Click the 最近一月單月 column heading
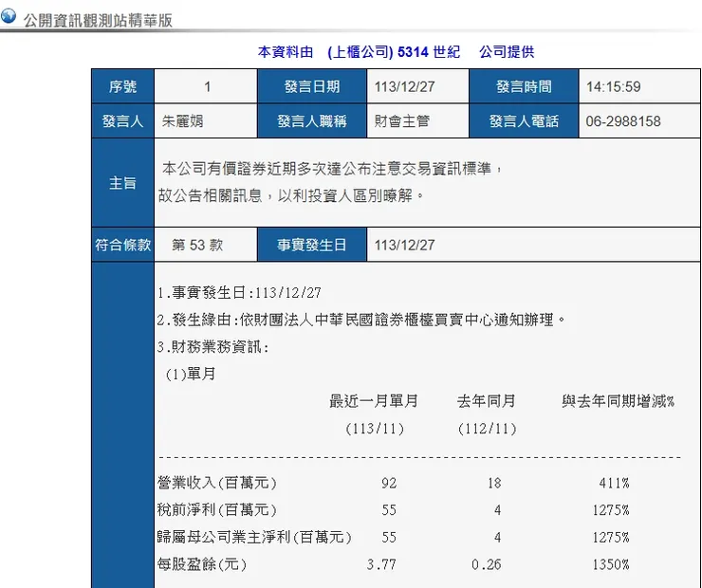702x588 pixels. point(374,401)
